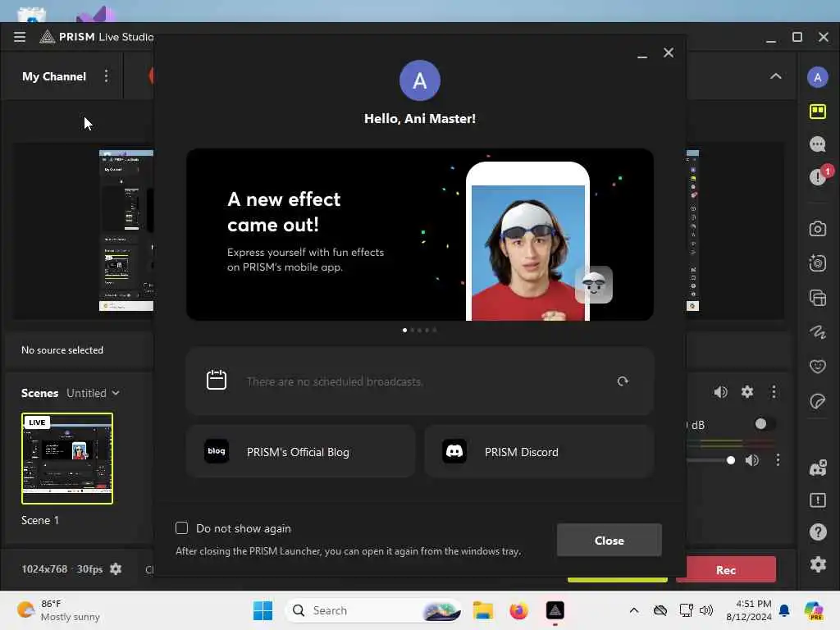Viewport: 840px width, 630px height.
Task: Open the alert icon with red badge
Action: pyautogui.click(x=819, y=176)
